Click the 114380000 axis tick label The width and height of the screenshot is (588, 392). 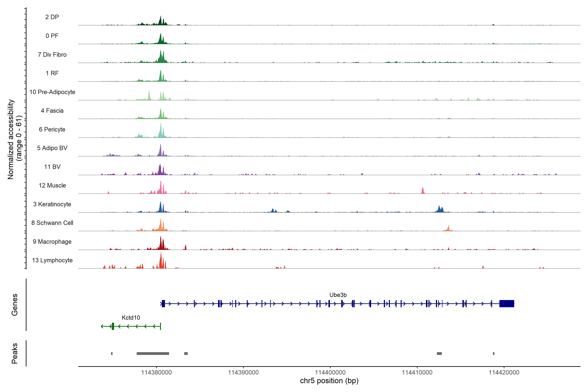click(156, 373)
